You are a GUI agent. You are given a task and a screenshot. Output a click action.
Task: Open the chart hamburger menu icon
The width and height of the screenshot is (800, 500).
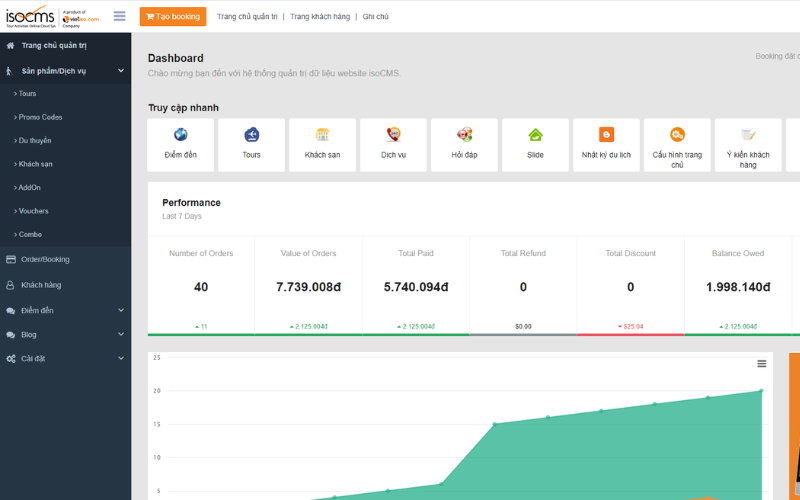761,364
